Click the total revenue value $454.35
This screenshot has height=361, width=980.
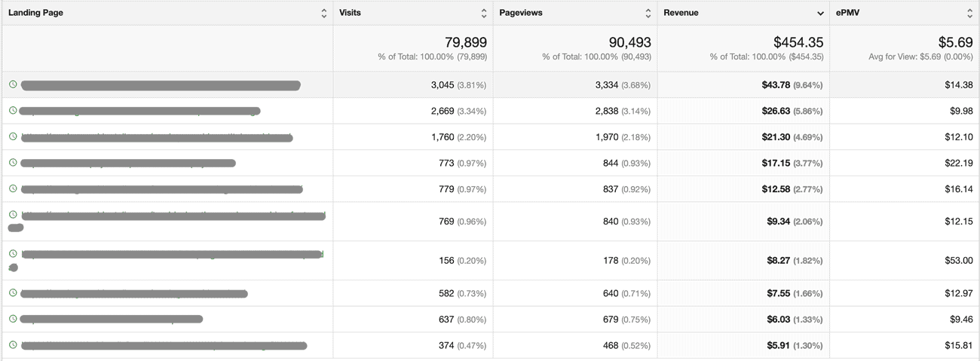798,42
